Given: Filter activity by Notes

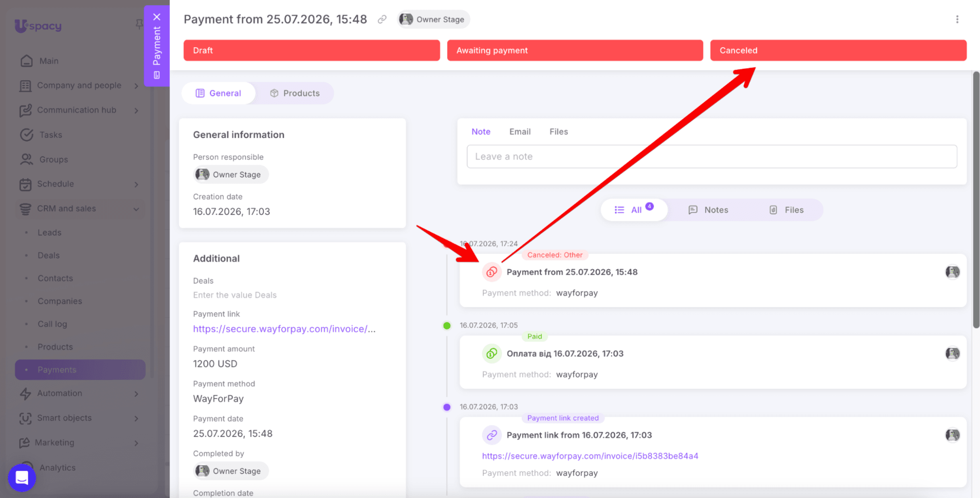Looking at the screenshot, I should tap(708, 210).
